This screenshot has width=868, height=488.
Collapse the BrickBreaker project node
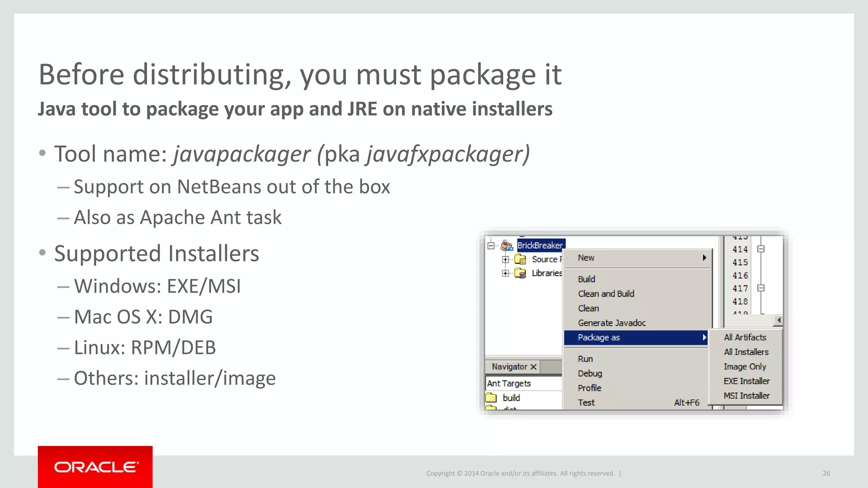coord(491,245)
